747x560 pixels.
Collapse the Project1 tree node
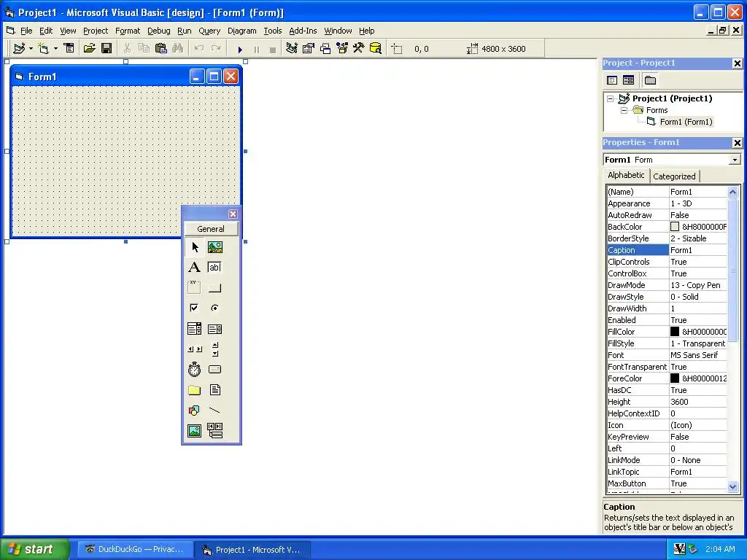tap(610, 98)
